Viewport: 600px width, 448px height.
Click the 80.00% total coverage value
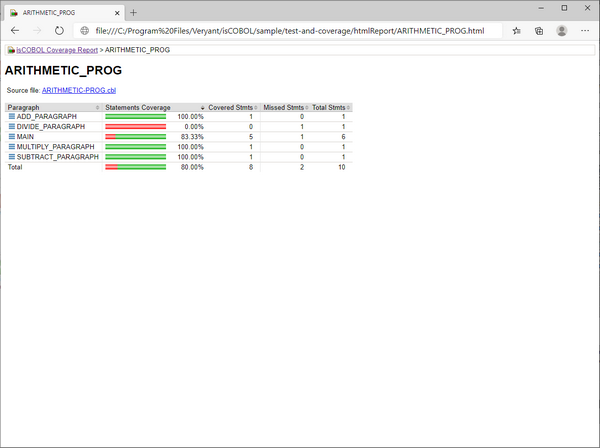(x=192, y=167)
